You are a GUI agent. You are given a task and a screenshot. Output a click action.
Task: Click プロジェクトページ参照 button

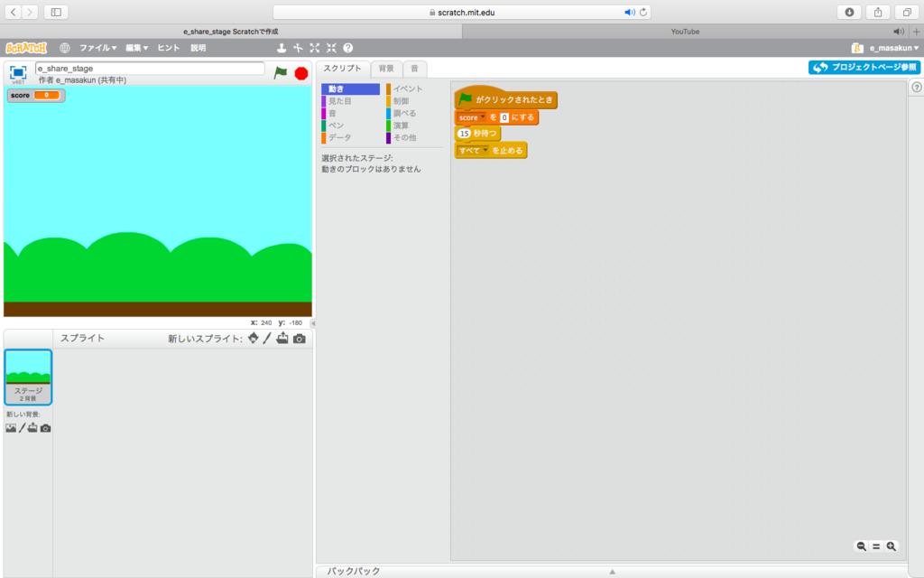(x=864, y=67)
